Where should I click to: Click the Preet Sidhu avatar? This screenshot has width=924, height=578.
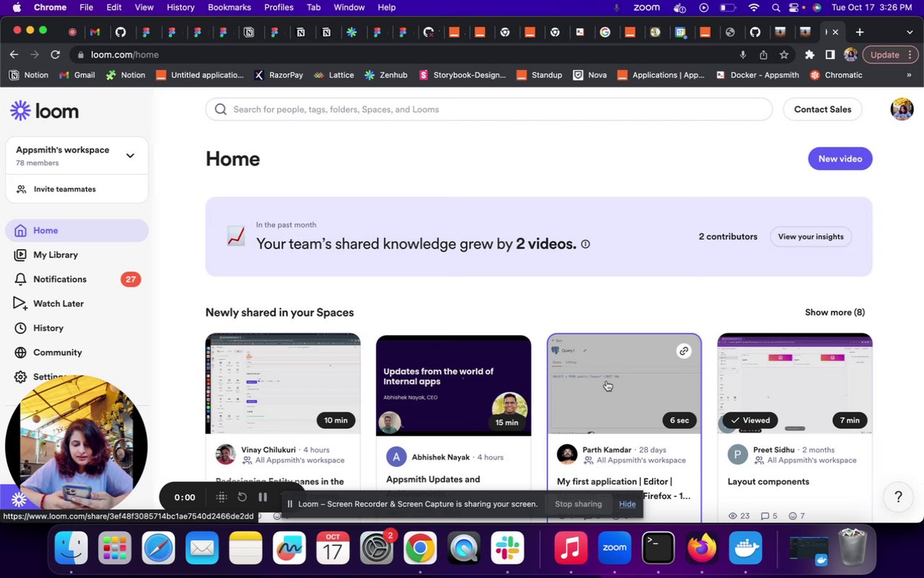pos(737,454)
